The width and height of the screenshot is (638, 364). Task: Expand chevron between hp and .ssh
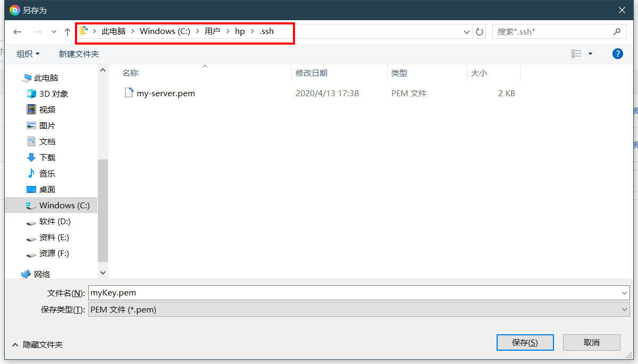[x=253, y=31]
